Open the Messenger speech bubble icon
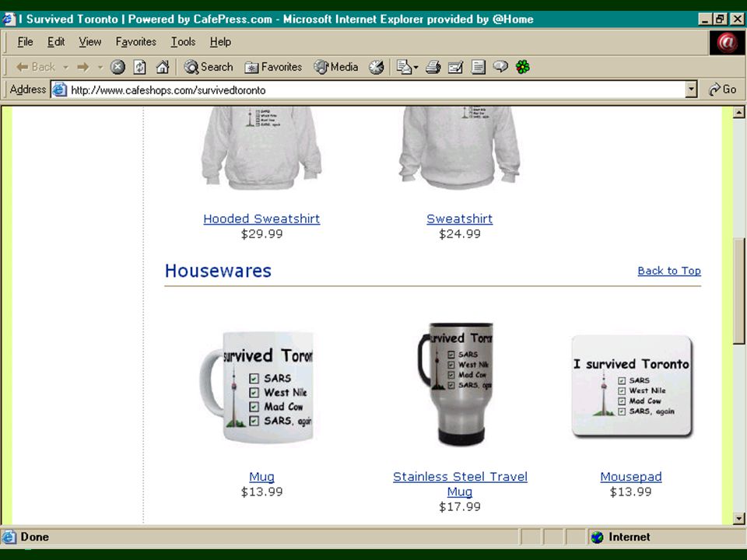 click(x=500, y=67)
